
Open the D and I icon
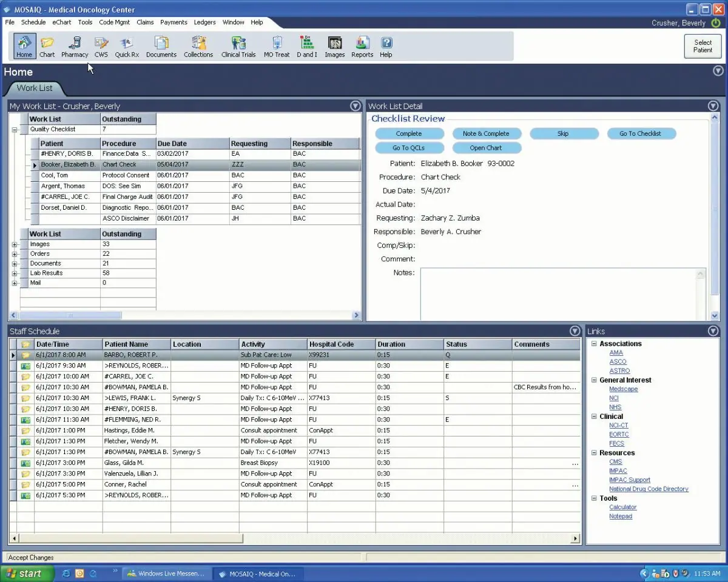click(x=307, y=45)
